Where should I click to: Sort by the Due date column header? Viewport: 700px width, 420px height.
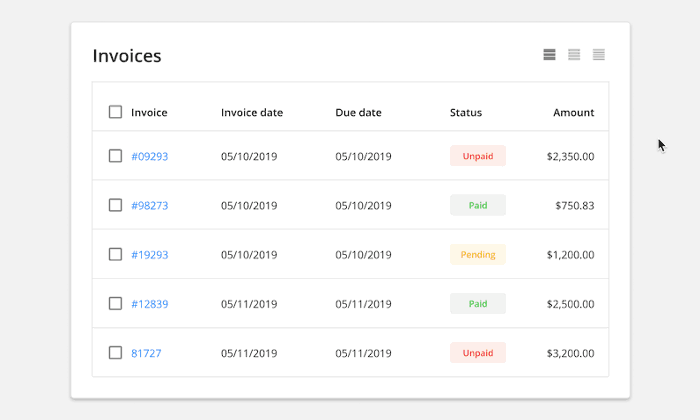[x=358, y=113]
